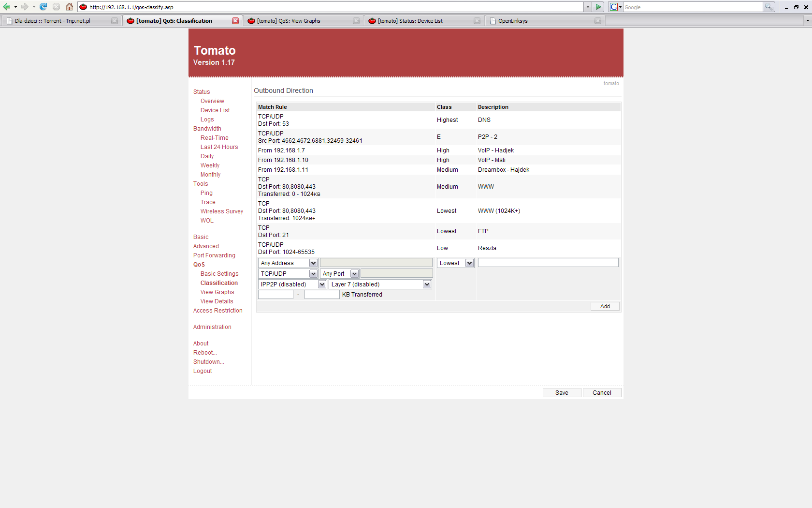Click the green Go arrow beside address bar
Image resolution: width=812 pixels, height=508 pixels.
[x=598, y=7]
